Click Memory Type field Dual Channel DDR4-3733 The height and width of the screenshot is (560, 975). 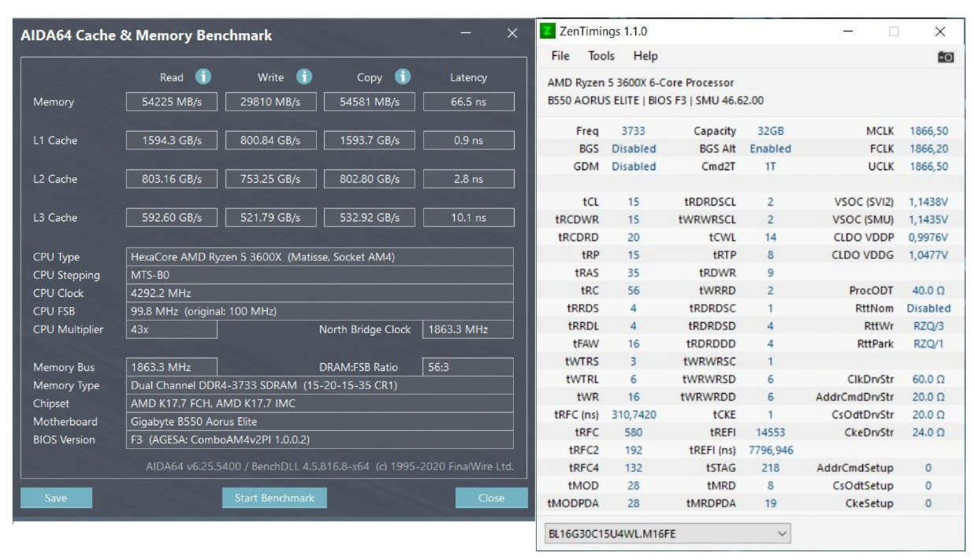tap(320, 385)
